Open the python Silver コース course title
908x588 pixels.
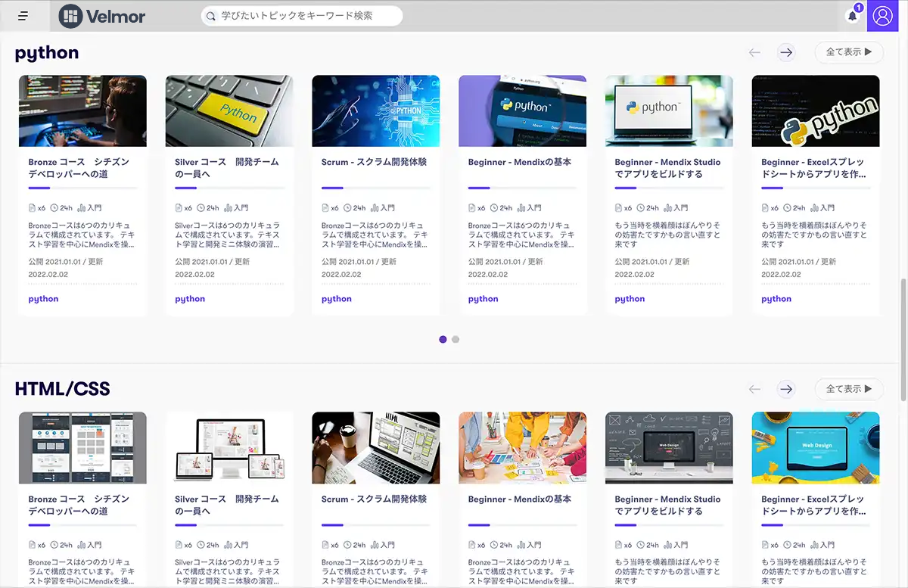(x=226, y=168)
